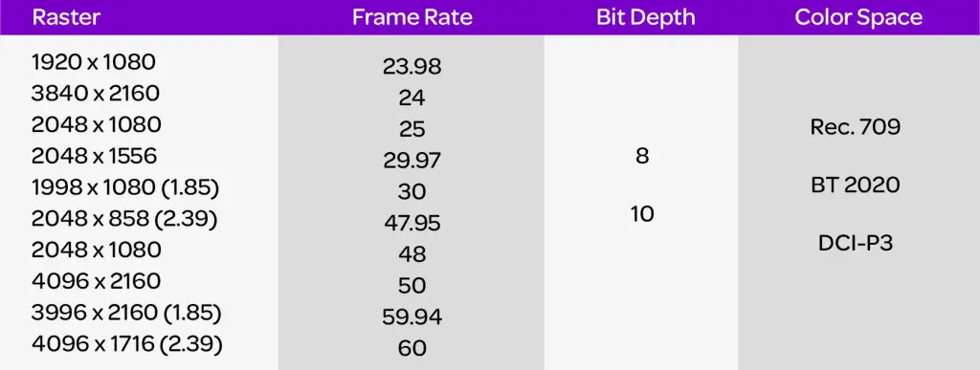The image size is (980, 370).
Task: Select the 1920 x 1080 raster entry
Action: [x=93, y=62]
